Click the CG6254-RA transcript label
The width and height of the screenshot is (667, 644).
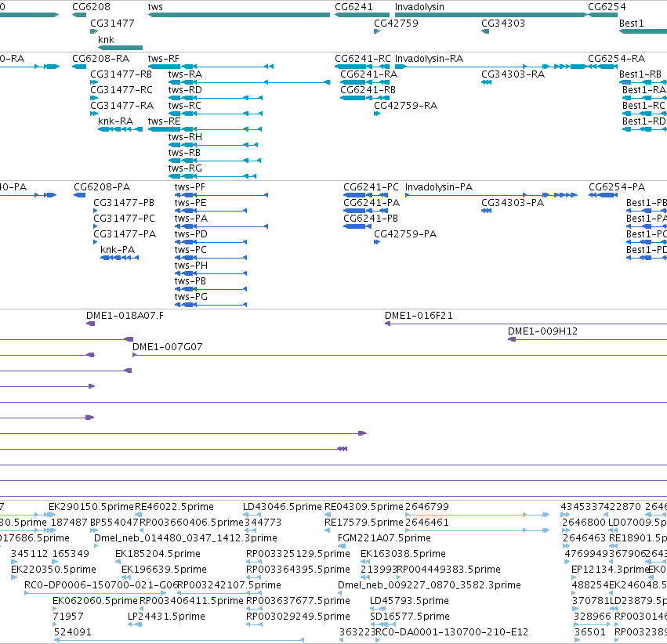pyautogui.click(x=617, y=59)
